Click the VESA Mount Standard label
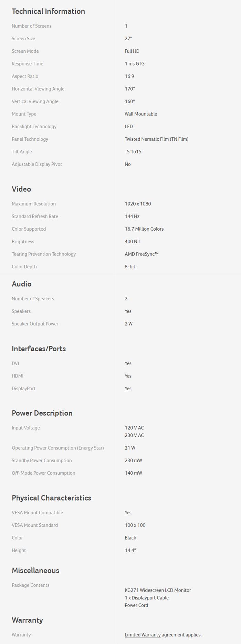Viewport: 241px width, 644px height. 35,525
